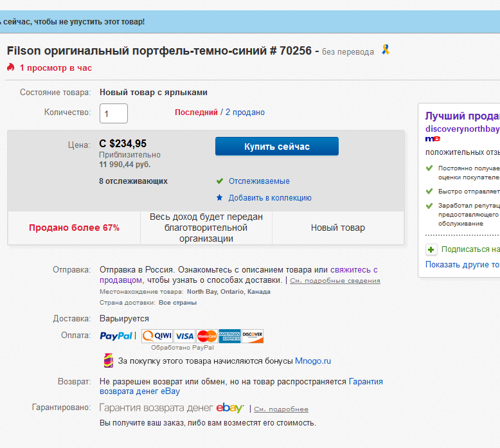This screenshot has width=500, height=448.
Task: Click the red flame icon beside views per hour
Action: coord(11,67)
